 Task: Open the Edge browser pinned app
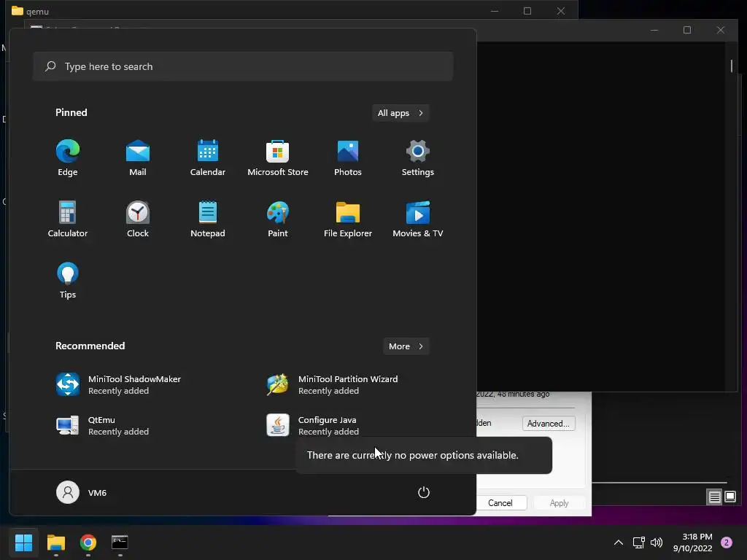(68, 158)
